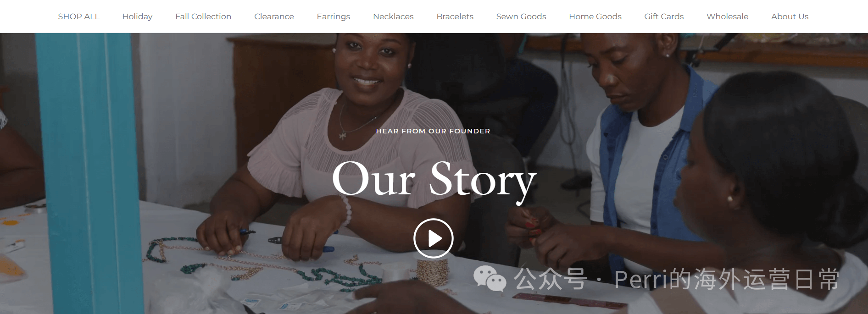Select Earrings in the navigation bar
Viewport: 868px width, 314px height.
(x=333, y=17)
